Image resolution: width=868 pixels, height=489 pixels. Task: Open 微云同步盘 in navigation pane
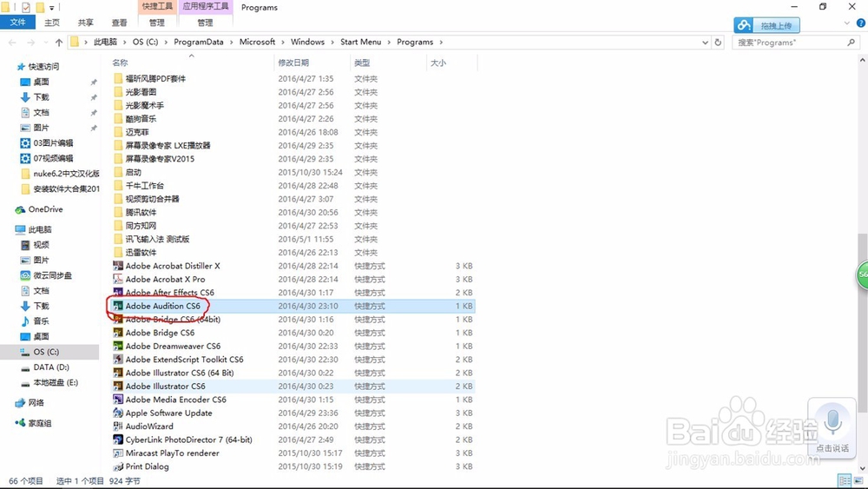click(x=52, y=275)
